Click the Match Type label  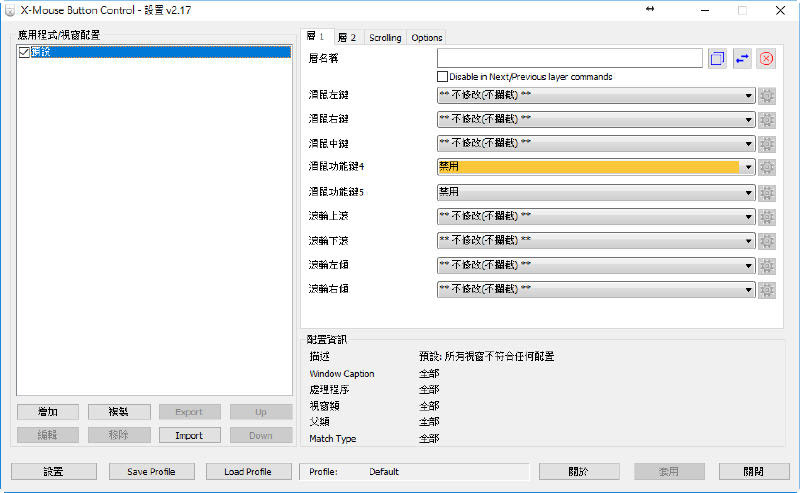333,438
